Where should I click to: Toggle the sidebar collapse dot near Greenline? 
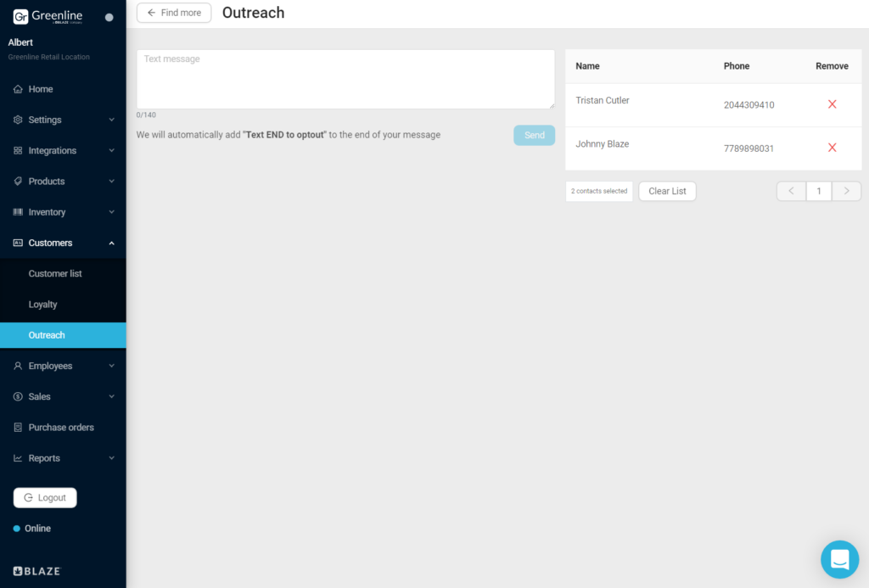click(109, 17)
